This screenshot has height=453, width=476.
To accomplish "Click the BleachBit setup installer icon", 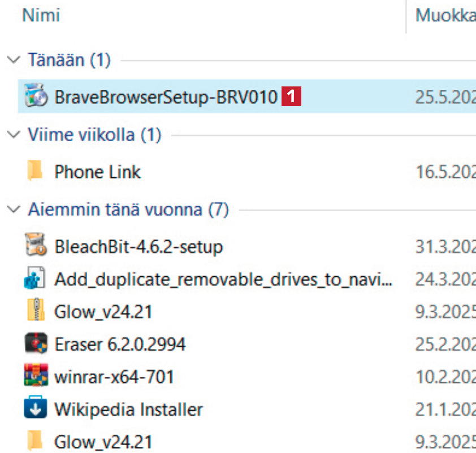I will coord(36,245).
